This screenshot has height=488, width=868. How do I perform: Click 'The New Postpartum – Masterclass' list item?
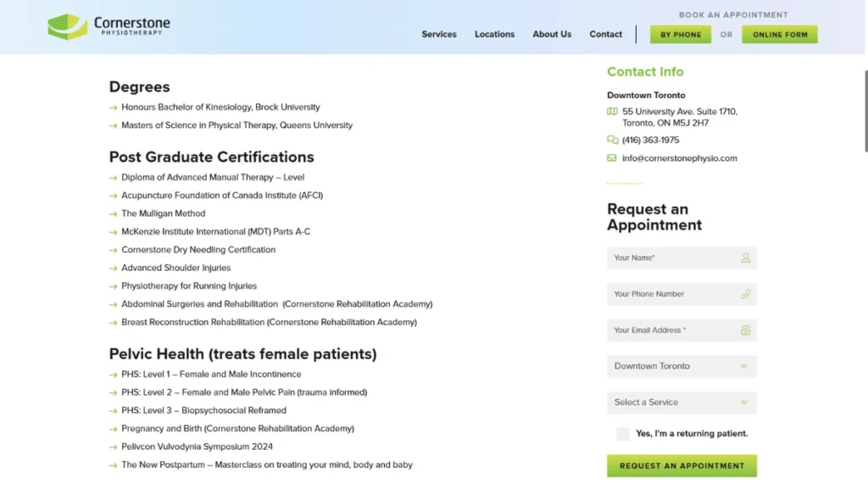coord(267,465)
